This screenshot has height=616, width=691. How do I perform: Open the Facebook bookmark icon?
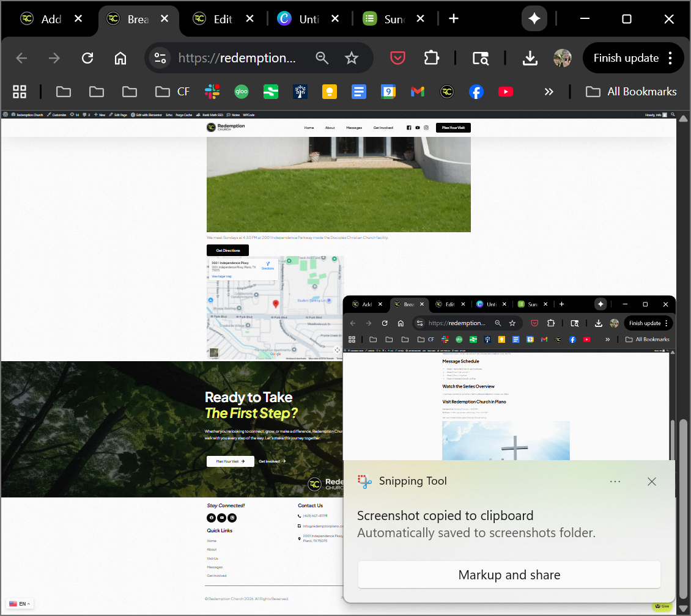(x=476, y=92)
